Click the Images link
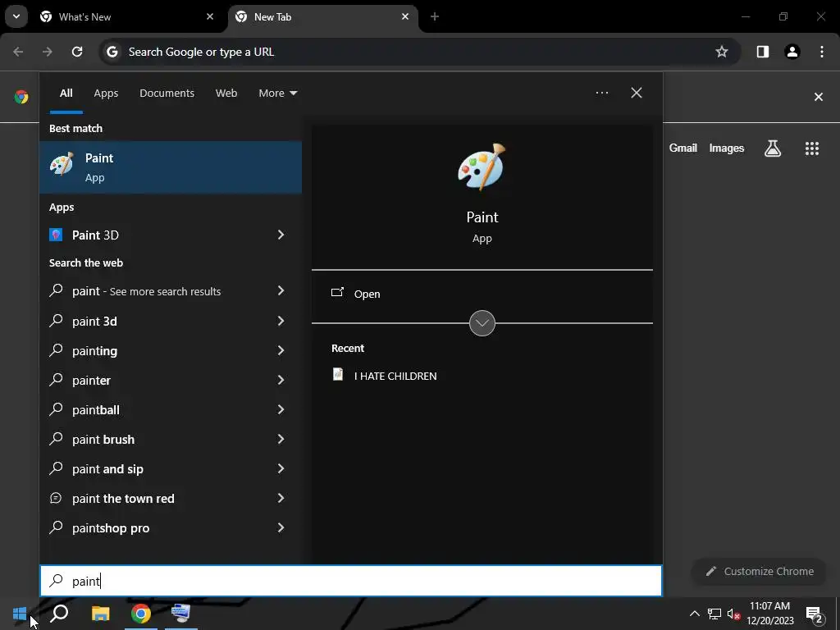This screenshot has height=630, width=840. pos(727,148)
